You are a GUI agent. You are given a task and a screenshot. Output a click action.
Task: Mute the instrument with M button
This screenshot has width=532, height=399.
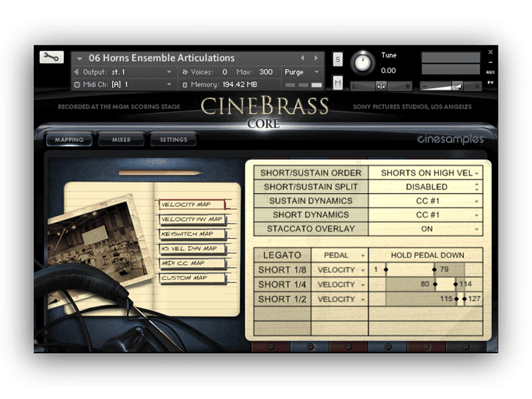pyautogui.click(x=338, y=82)
